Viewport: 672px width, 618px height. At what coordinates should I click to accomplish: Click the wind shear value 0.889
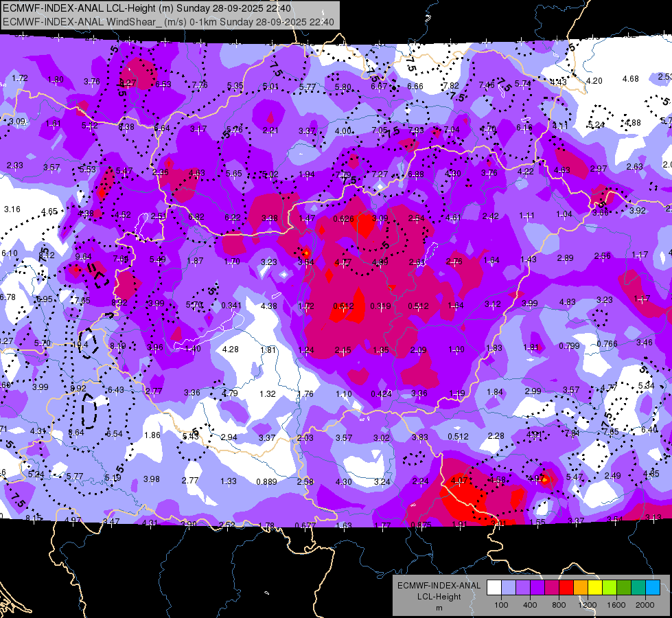pos(266,482)
